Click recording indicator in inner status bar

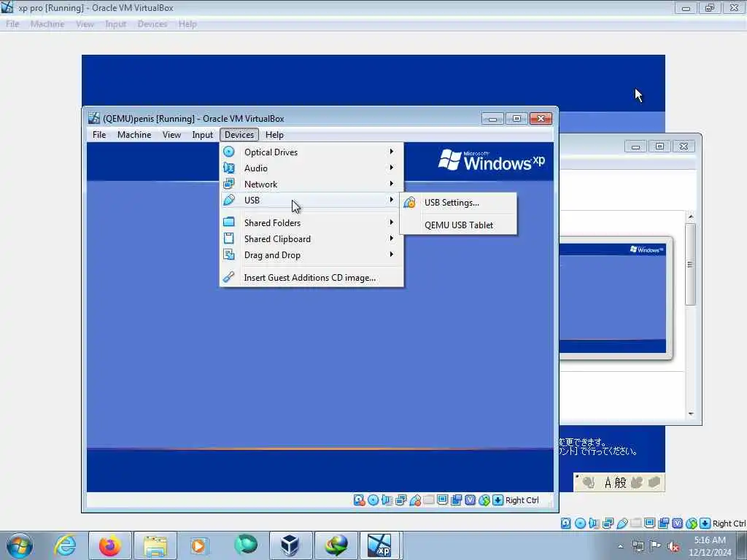point(457,500)
